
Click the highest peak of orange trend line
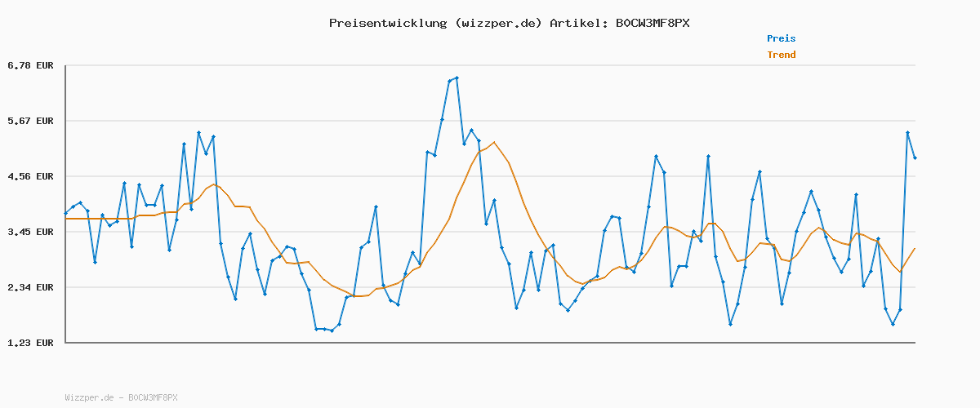pyautogui.click(x=493, y=143)
